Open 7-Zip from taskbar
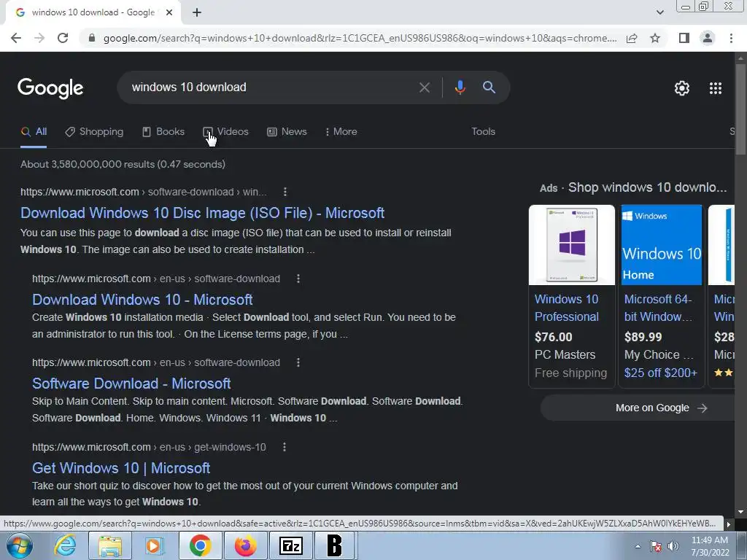Viewport: 747px width, 560px height. point(291,545)
